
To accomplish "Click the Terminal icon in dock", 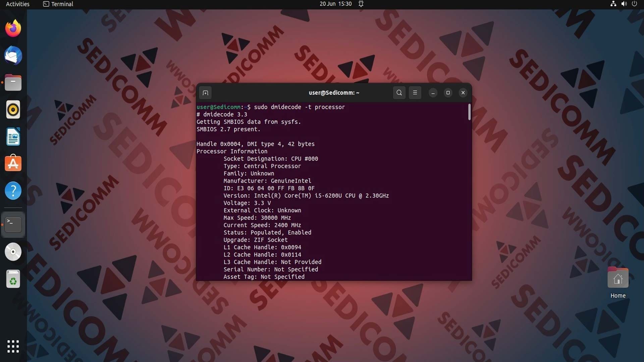I will [13, 225].
